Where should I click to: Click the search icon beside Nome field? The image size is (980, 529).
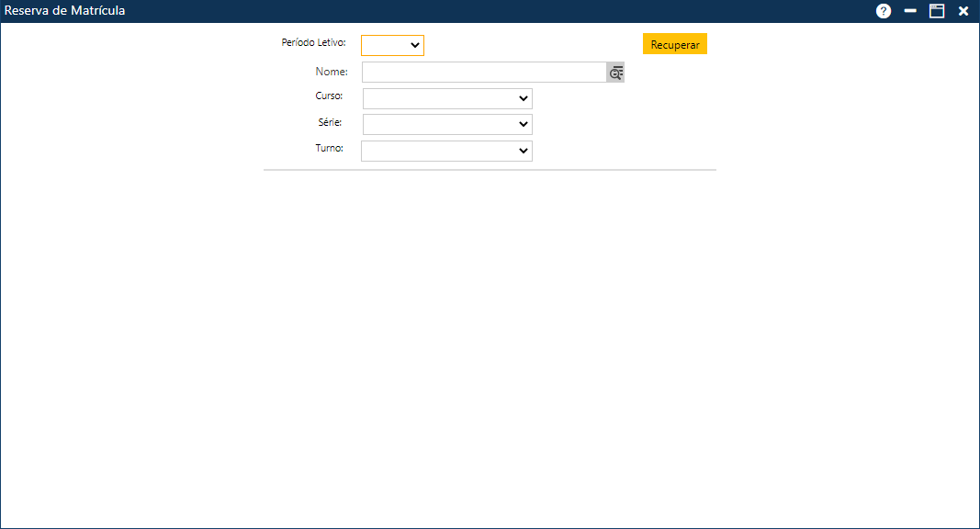coord(615,73)
